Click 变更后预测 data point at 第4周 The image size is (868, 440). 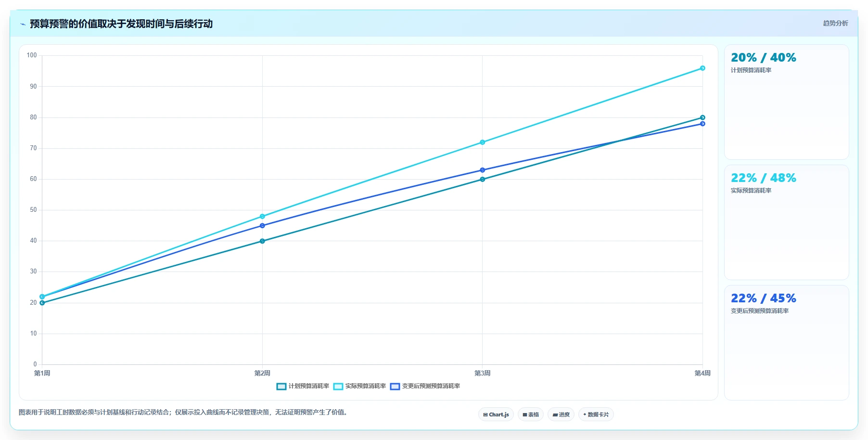coord(702,124)
